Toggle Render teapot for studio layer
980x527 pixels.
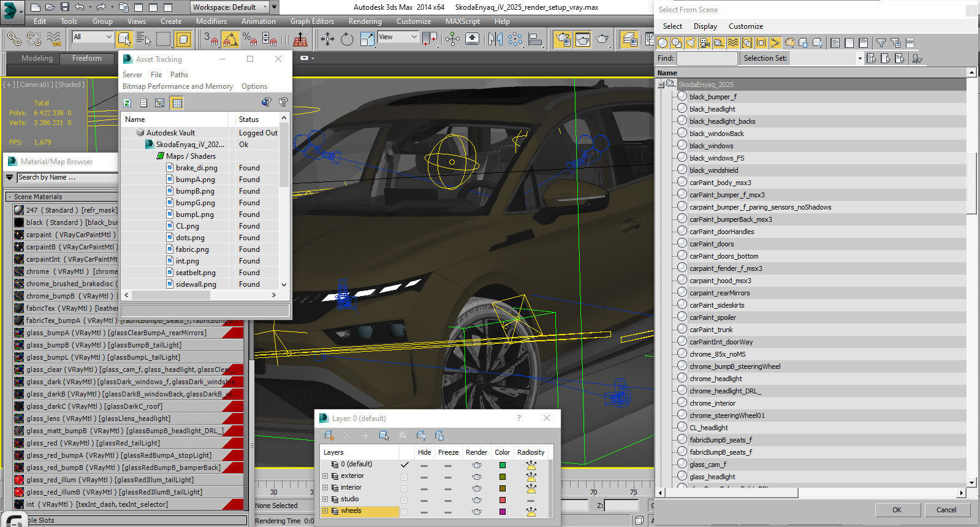click(x=476, y=500)
